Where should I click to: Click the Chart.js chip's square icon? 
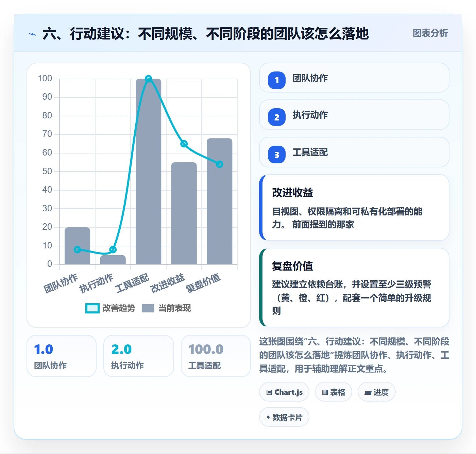[x=269, y=392]
